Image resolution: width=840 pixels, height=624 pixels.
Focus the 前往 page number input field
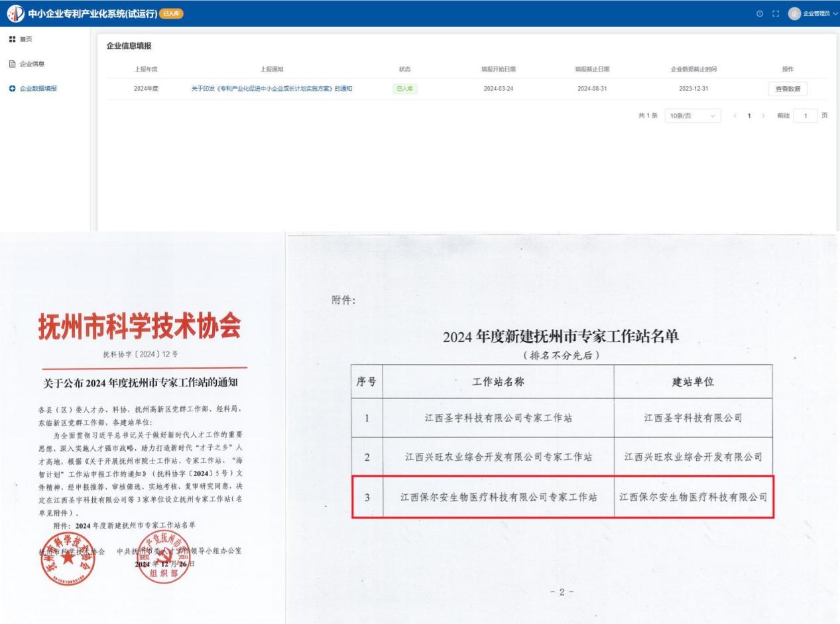click(x=806, y=116)
